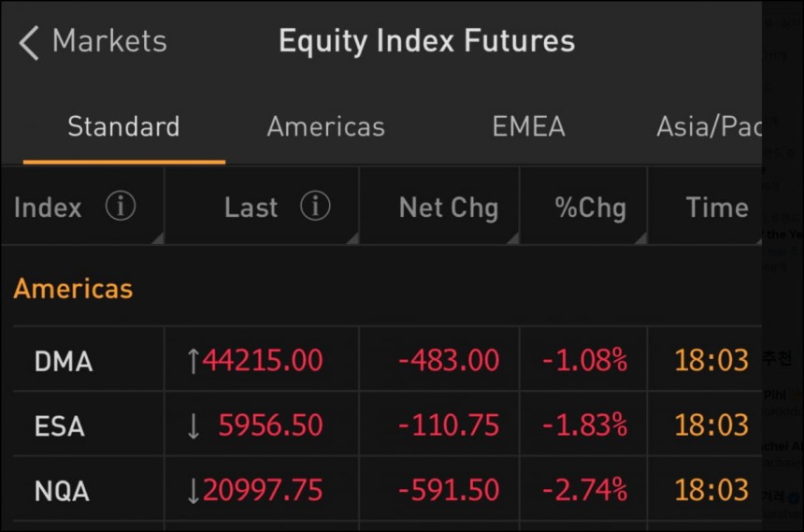Click the down arrow beside NQA price
The width and height of the screenshot is (804, 532).
tap(193, 491)
